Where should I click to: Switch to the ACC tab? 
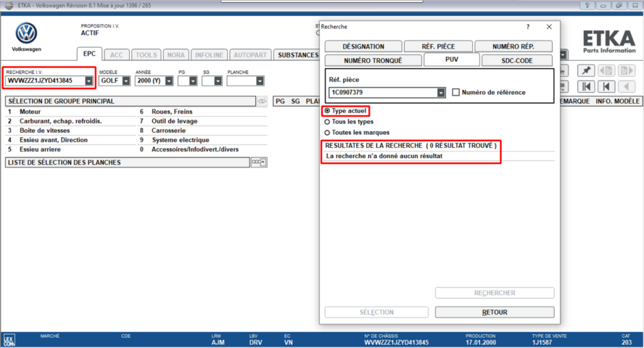pyautogui.click(x=117, y=55)
